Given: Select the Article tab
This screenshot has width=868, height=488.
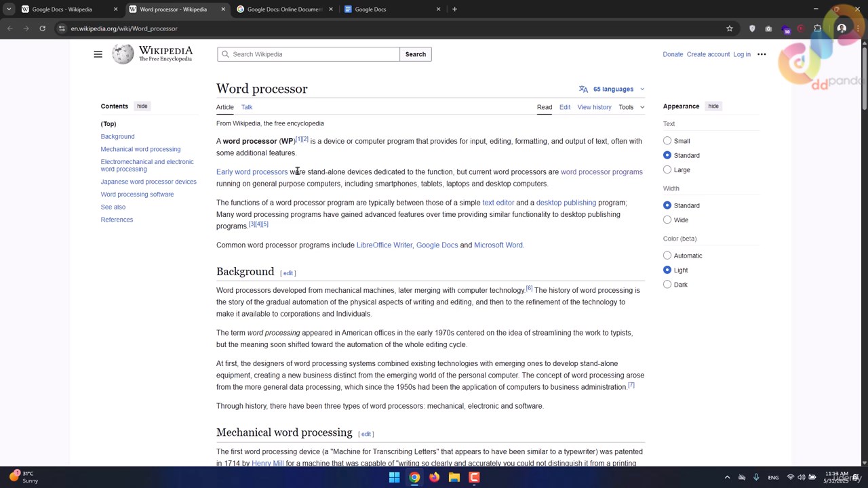Looking at the screenshot, I should [x=225, y=107].
